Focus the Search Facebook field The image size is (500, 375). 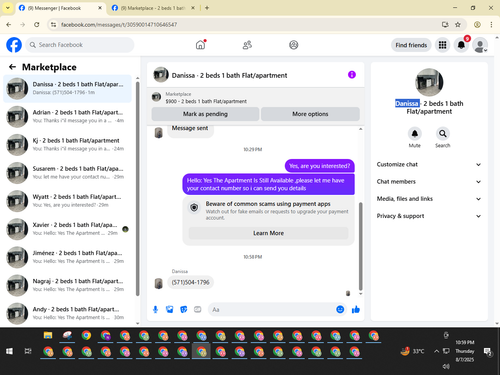tap(80, 45)
